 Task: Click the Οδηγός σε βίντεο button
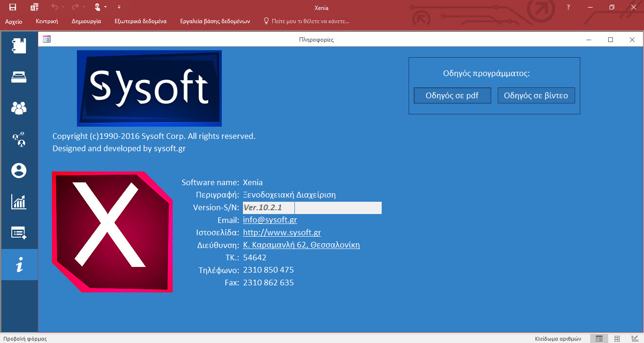[x=536, y=95]
